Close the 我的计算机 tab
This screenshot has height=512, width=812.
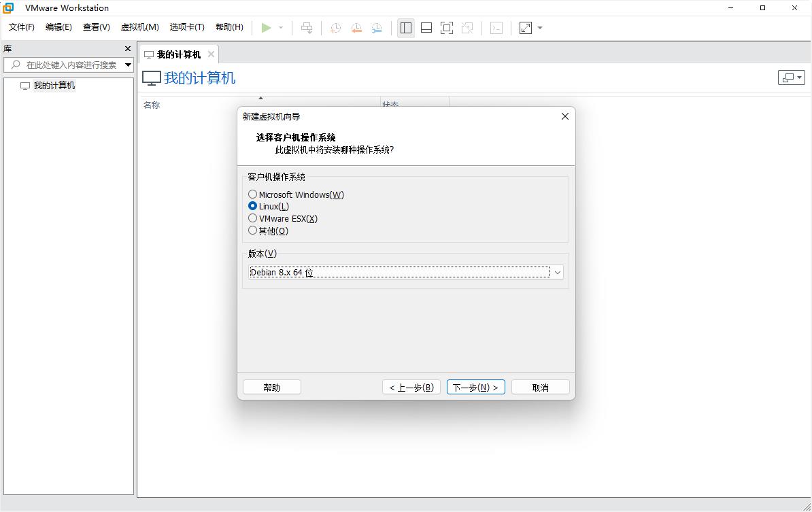[211, 54]
